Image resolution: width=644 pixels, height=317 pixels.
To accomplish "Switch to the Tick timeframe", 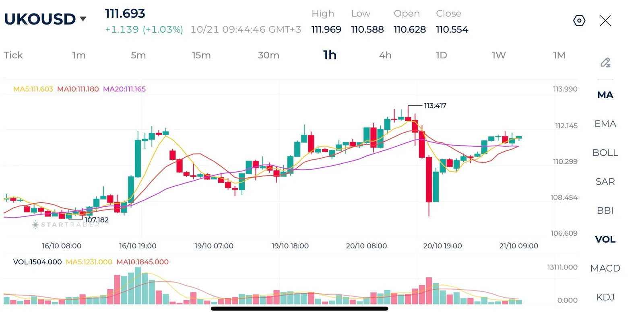I will [x=13, y=55].
